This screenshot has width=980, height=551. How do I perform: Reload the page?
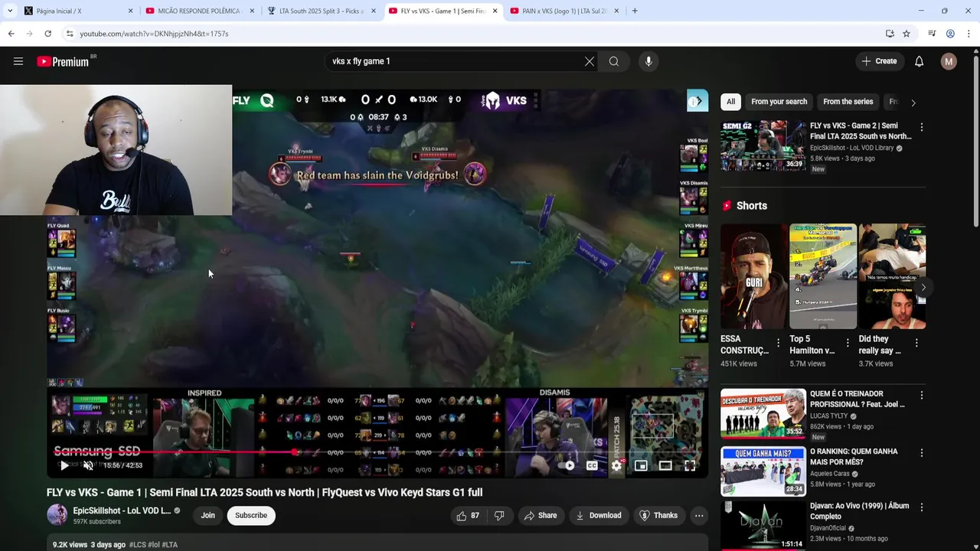pos(47,34)
